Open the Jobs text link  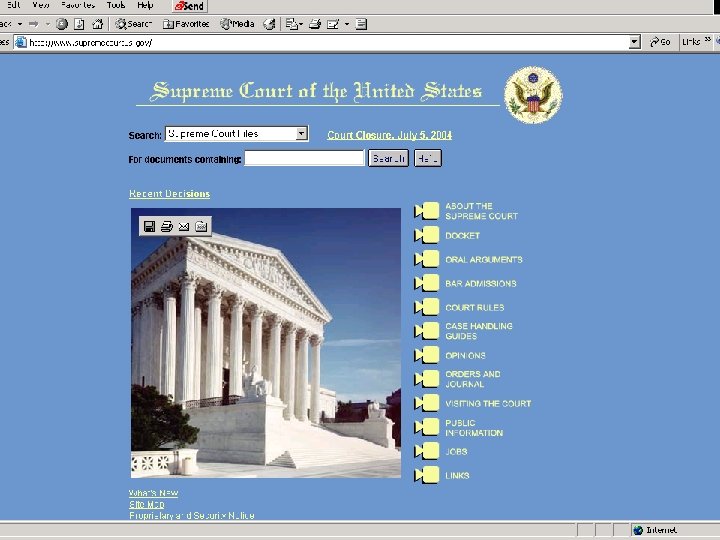point(456,451)
